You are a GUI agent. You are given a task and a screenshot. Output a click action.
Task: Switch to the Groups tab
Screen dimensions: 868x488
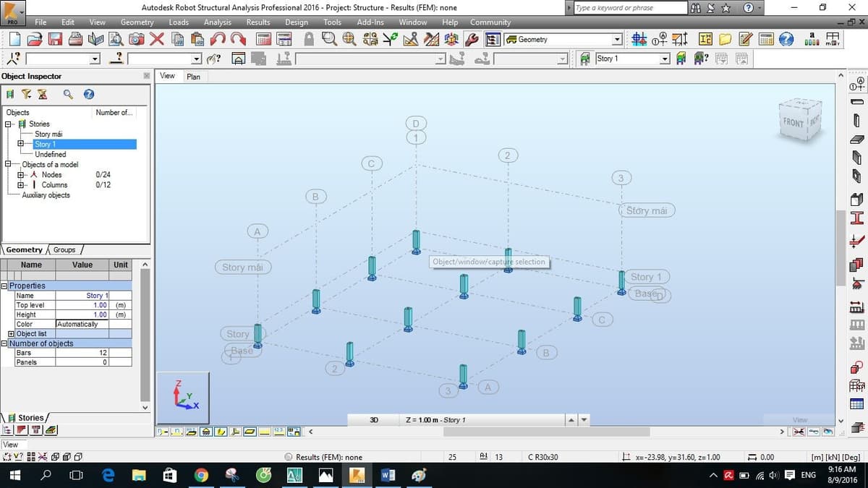(64, 249)
